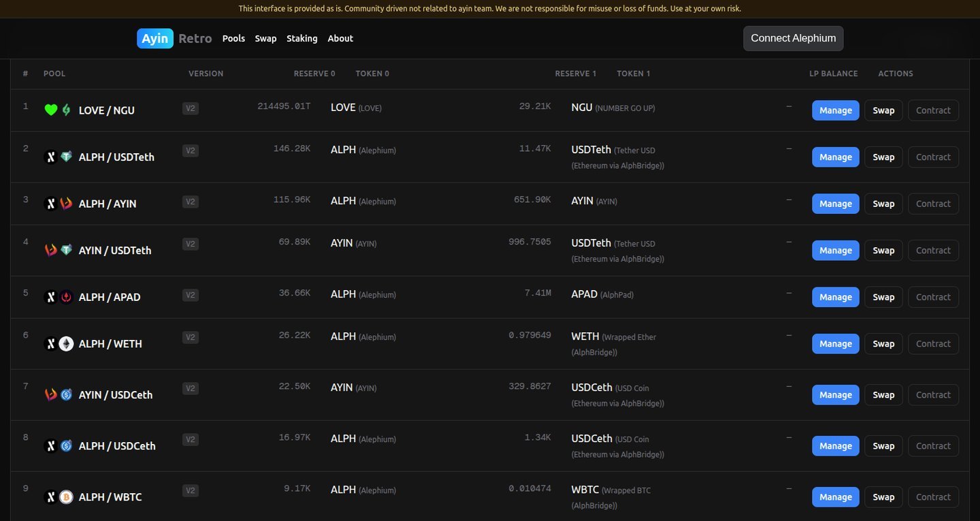
Task: Open the About page
Action: [x=340, y=38]
